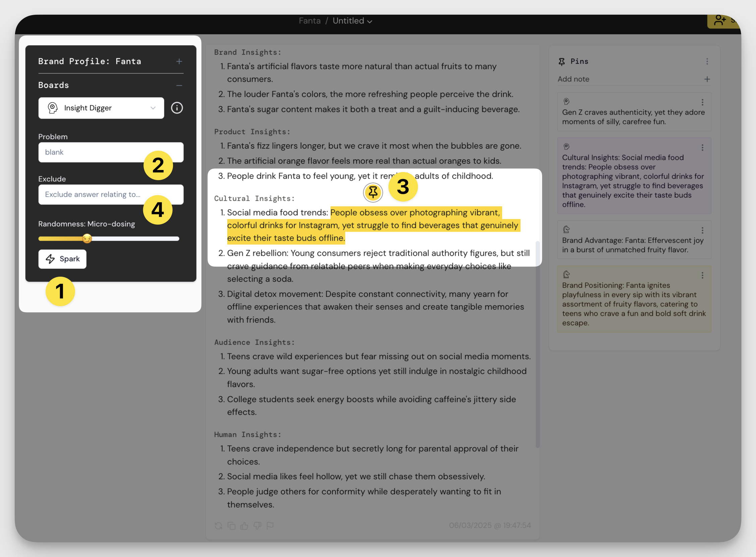This screenshot has width=756, height=557.
Task: Click the thumbs down icon
Action: (x=257, y=525)
